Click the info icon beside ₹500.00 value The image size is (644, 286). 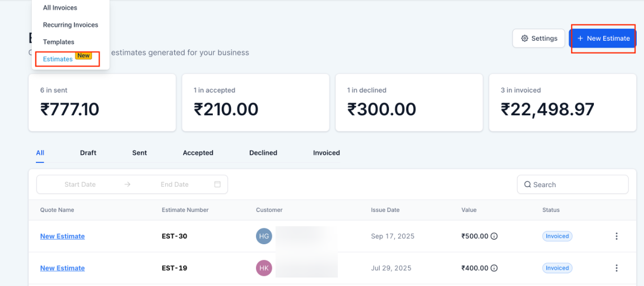(x=494, y=236)
